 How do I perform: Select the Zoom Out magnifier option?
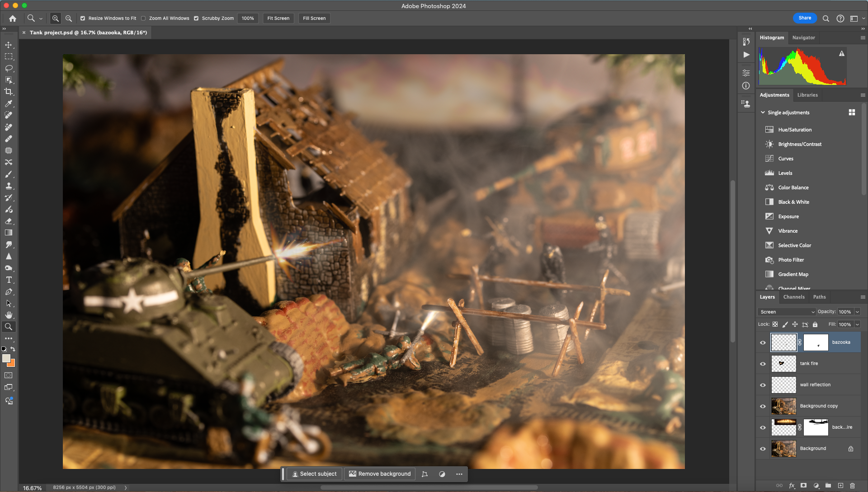point(69,19)
